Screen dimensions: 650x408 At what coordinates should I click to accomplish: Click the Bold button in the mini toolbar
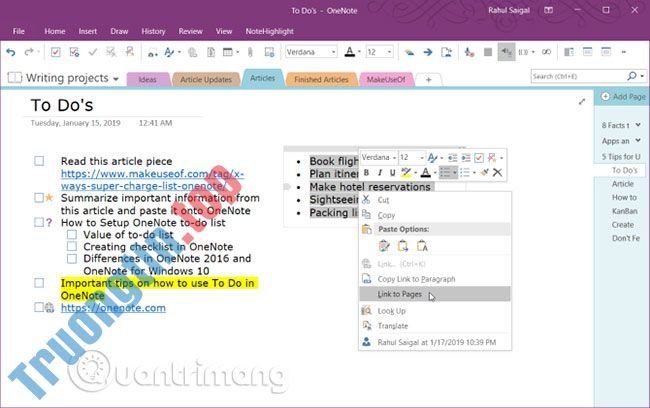click(366, 172)
